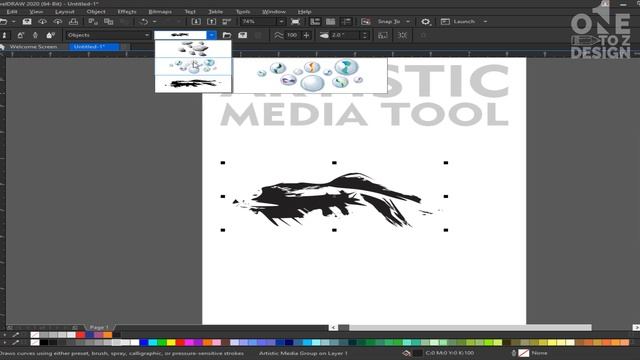Click the plus icon beside smoothing value
Image resolution: width=640 pixels, height=360 pixels.
306,35
